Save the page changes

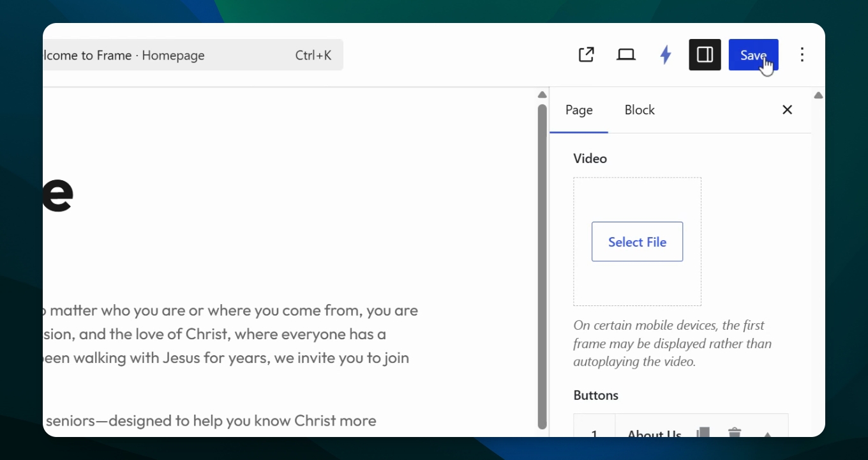(x=753, y=55)
